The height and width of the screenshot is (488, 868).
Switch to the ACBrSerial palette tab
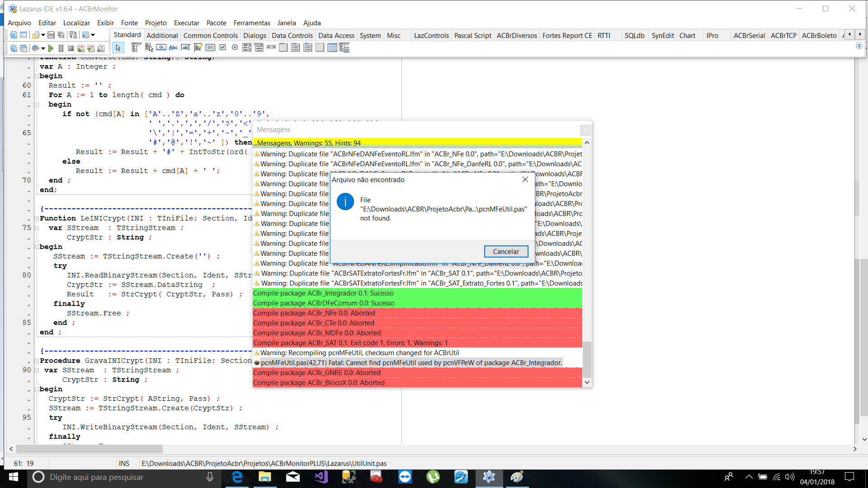point(749,35)
